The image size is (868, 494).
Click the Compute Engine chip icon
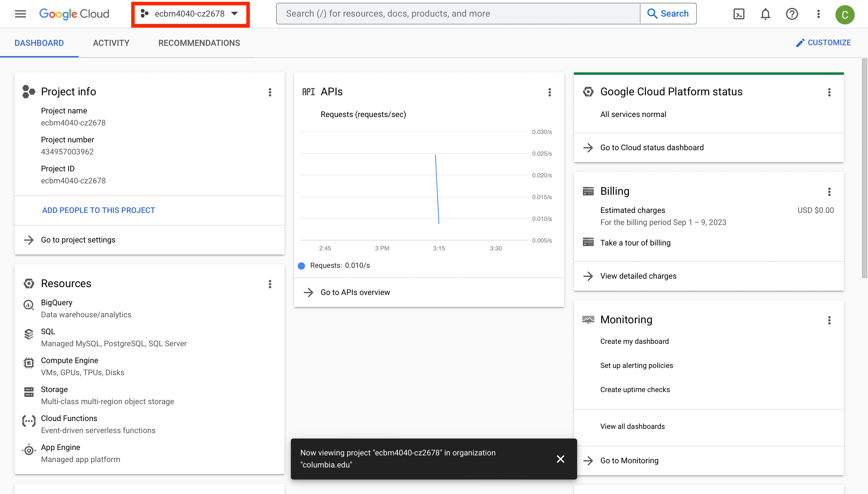(x=29, y=363)
